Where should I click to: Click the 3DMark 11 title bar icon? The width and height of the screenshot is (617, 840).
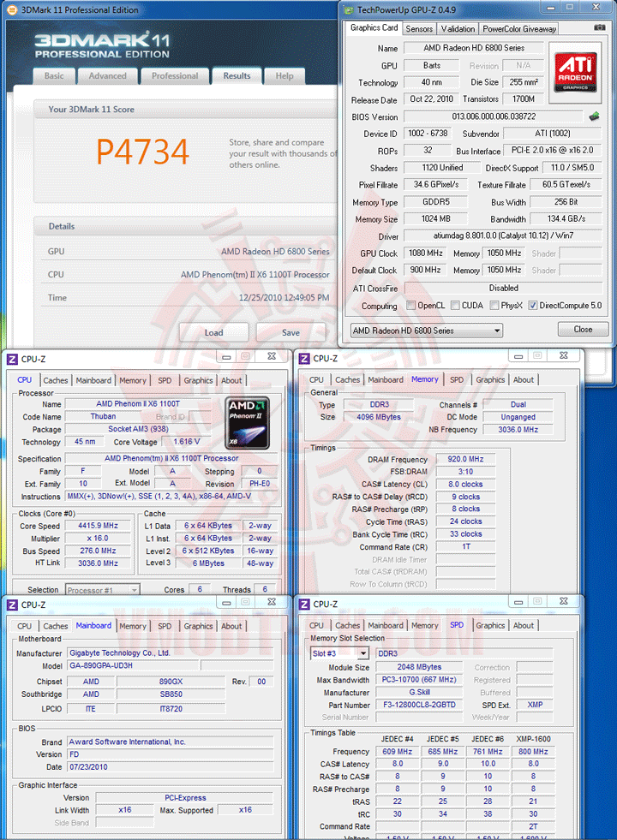tap(12, 9)
